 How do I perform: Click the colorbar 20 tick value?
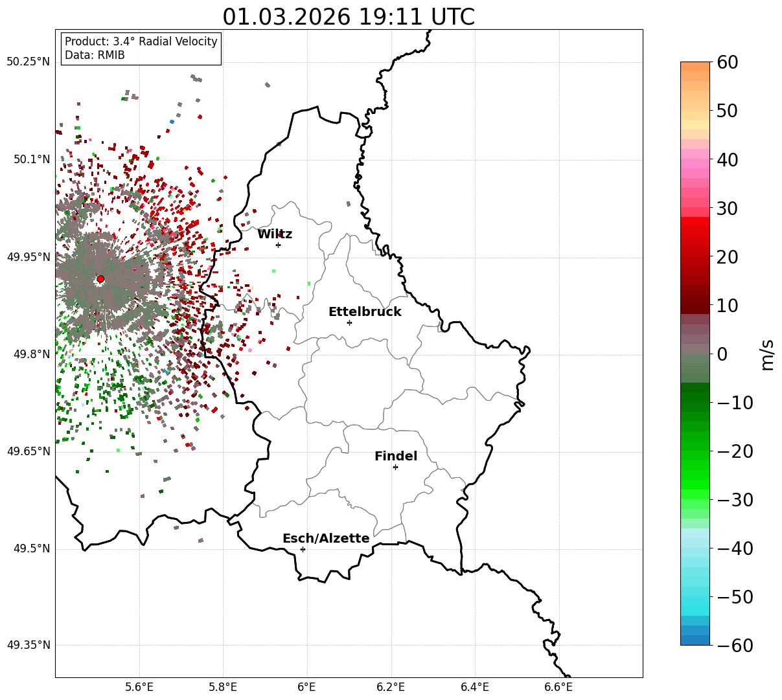[x=727, y=257]
